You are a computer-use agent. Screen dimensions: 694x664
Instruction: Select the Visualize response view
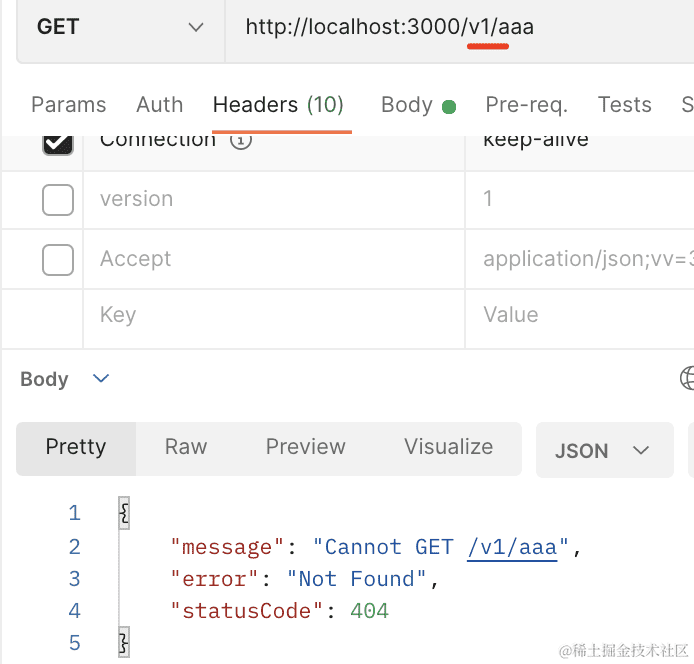(x=448, y=447)
